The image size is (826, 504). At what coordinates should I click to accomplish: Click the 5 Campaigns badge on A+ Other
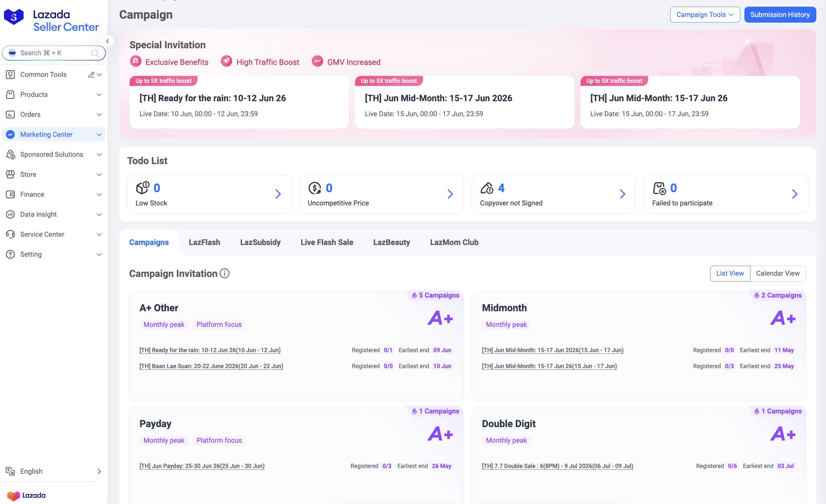click(435, 295)
